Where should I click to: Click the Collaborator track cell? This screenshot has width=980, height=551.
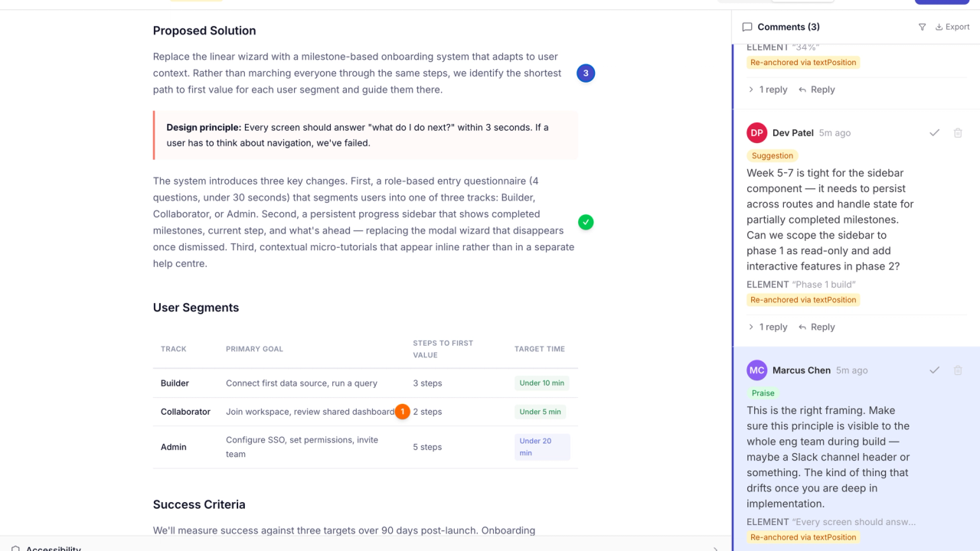pos(185,412)
